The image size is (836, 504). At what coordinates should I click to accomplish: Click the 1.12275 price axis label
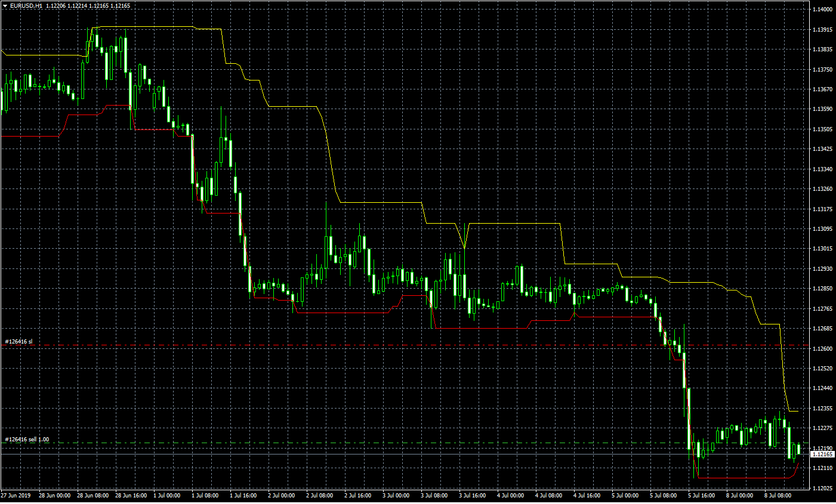(x=822, y=428)
